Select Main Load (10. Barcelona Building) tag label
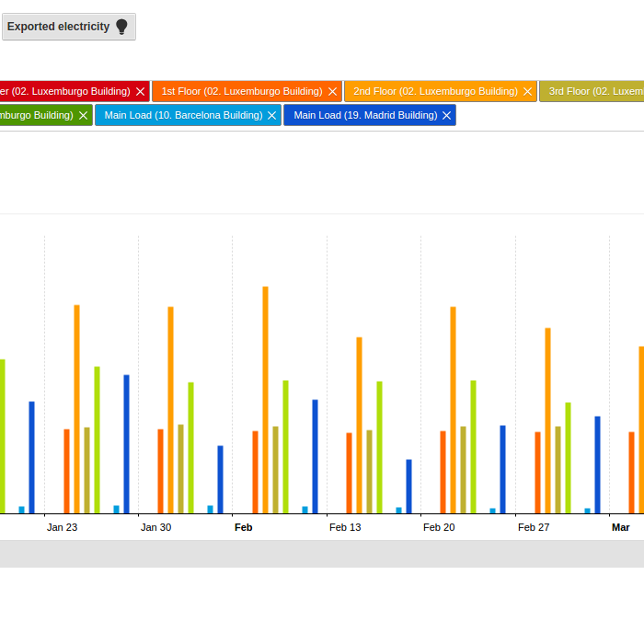The image size is (644, 644). click(x=183, y=115)
